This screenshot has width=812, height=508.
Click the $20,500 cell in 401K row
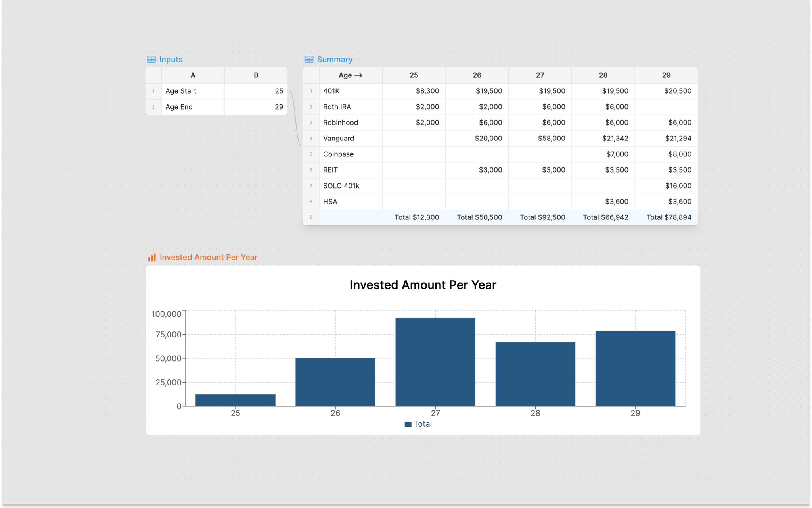pos(666,91)
